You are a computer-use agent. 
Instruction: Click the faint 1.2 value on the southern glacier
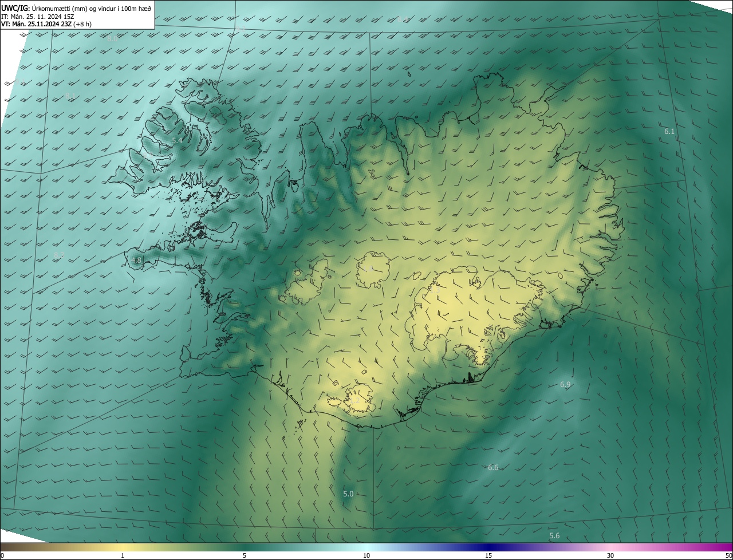point(355,401)
